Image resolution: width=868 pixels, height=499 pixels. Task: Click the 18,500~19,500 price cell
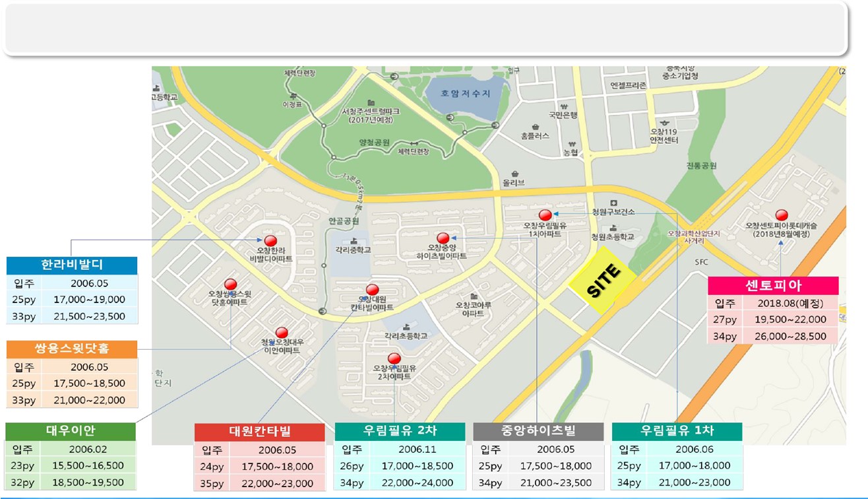88,482
